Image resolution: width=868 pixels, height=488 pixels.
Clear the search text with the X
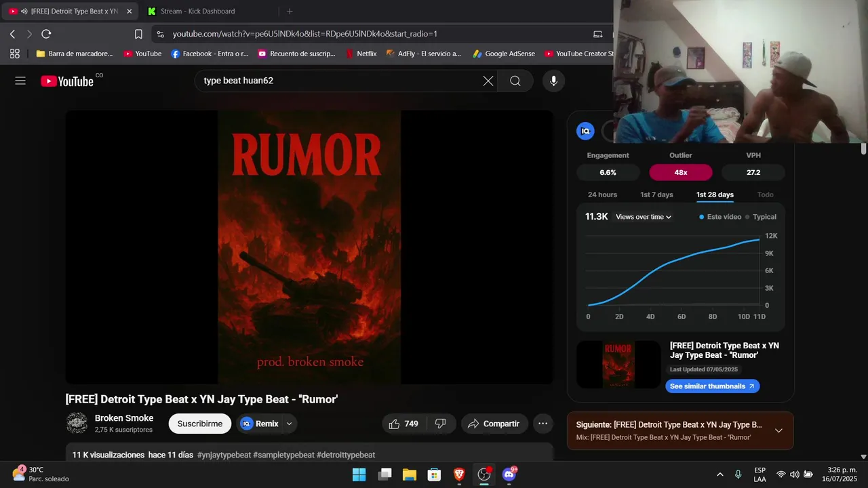tap(488, 81)
